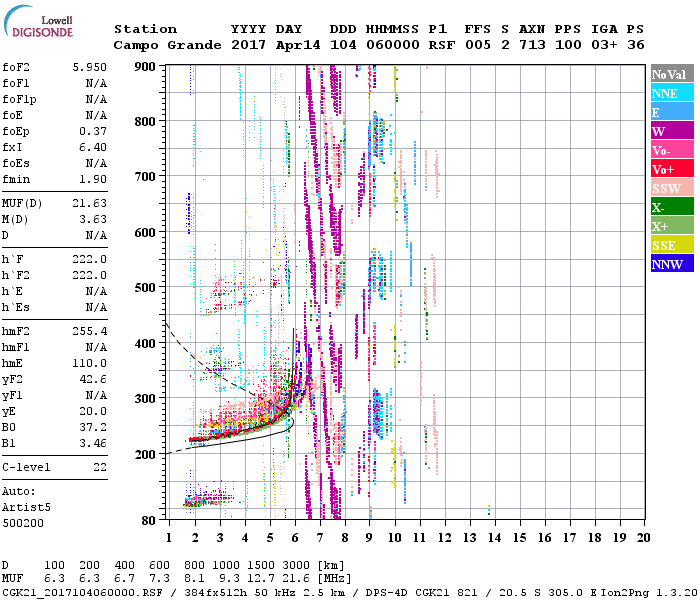Click the hmE value 110.0
700x600 pixels.
point(90,363)
